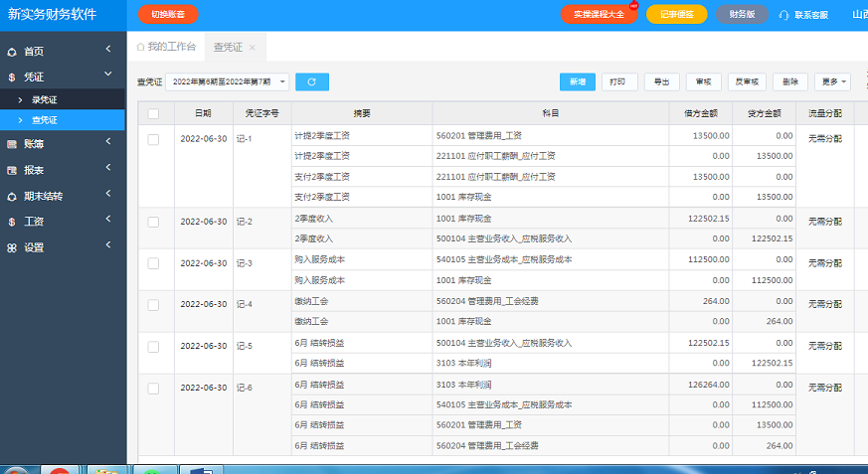Click the 记-6 voucher number

(x=245, y=388)
